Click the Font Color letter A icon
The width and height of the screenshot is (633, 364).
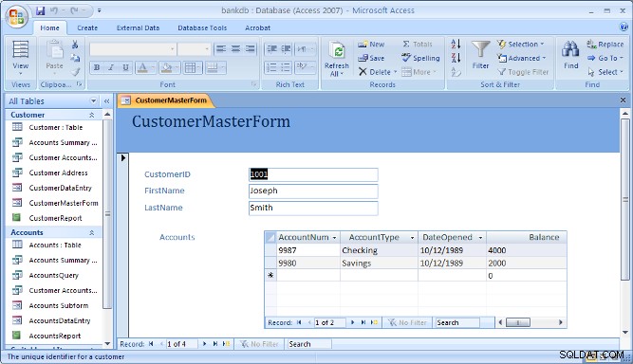coord(142,67)
